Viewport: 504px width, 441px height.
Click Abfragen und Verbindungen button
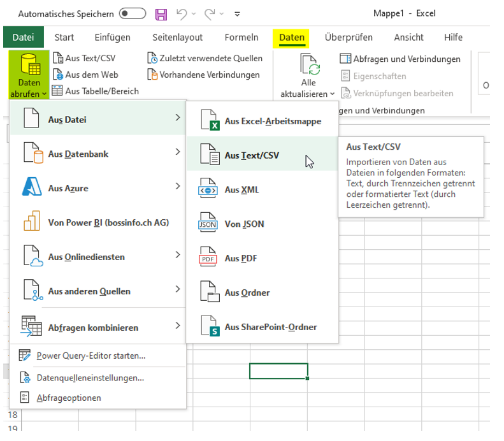coord(400,59)
